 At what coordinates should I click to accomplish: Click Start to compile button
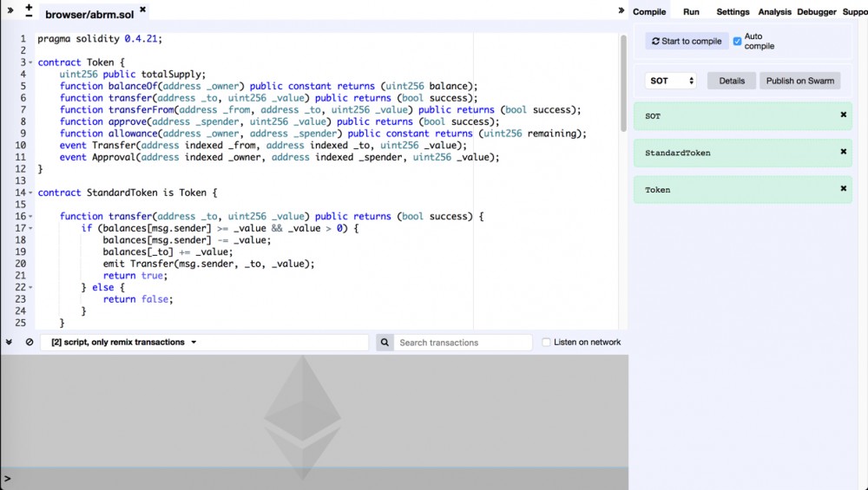point(687,41)
